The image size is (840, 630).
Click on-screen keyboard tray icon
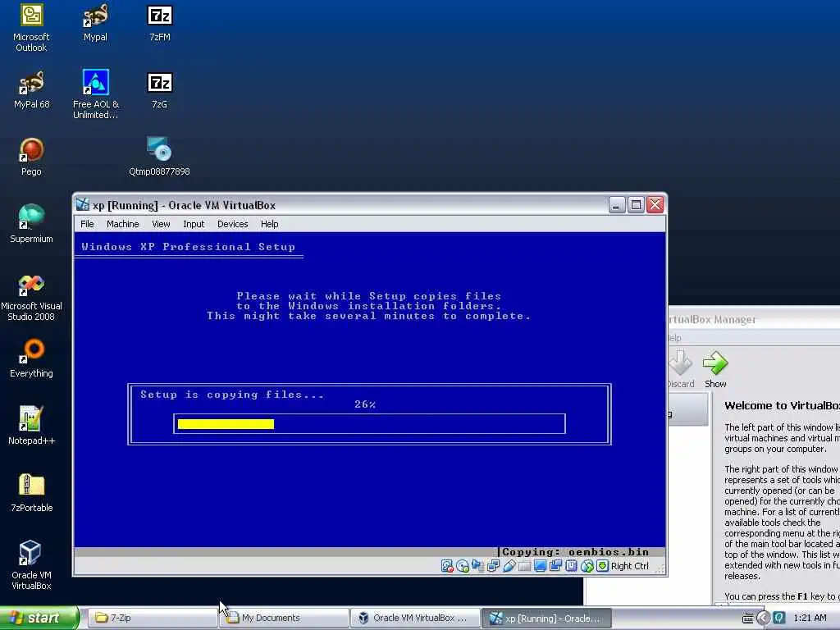[x=747, y=619]
